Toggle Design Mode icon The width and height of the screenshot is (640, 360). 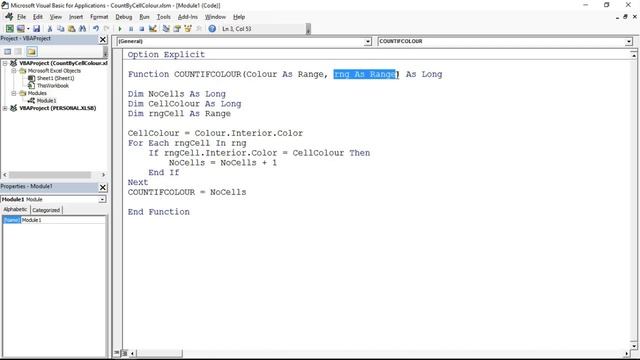[x=153, y=29]
